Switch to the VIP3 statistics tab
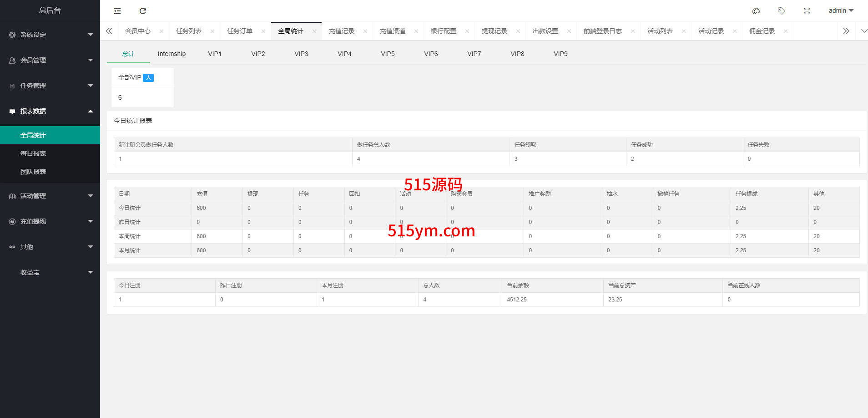 (x=301, y=54)
